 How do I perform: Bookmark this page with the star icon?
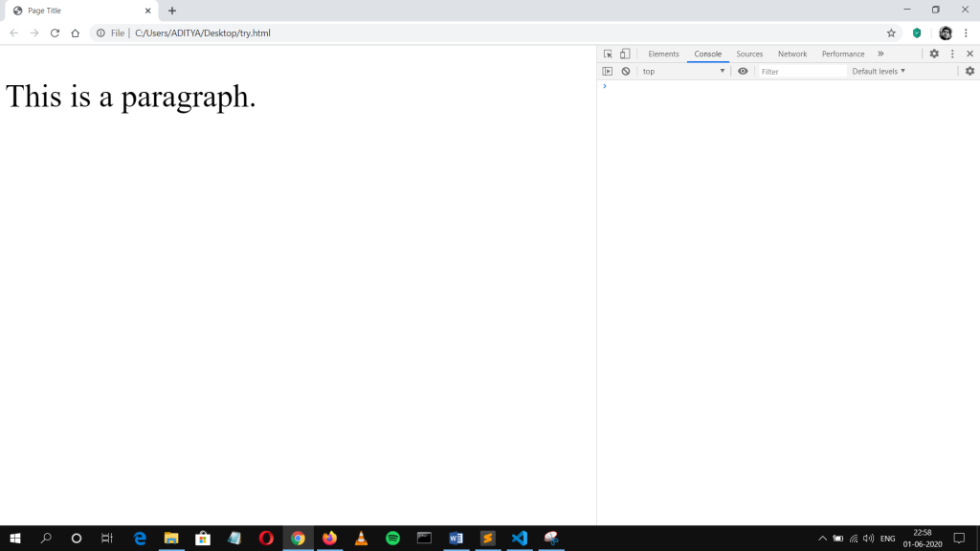pos(891,33)
